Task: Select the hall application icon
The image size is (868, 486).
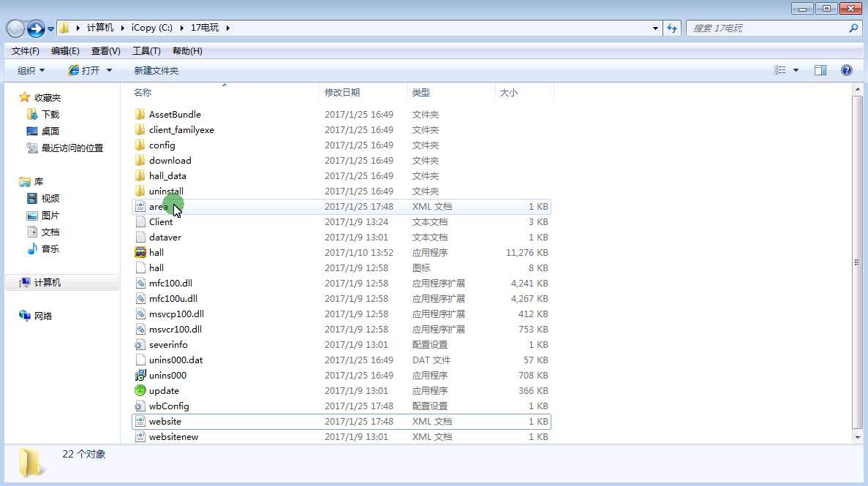Action: (140, 252)
